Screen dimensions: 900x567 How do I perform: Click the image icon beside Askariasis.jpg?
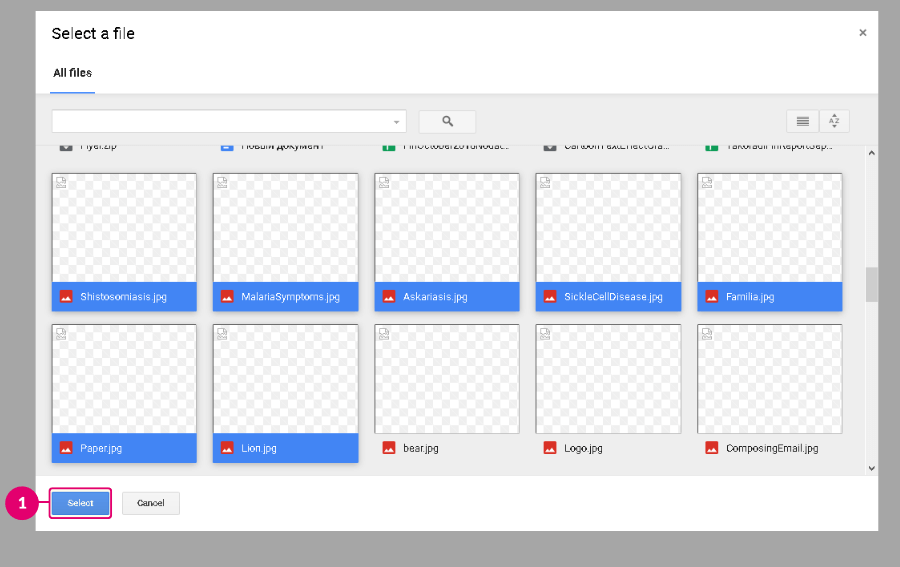click(x=389, y=297)
